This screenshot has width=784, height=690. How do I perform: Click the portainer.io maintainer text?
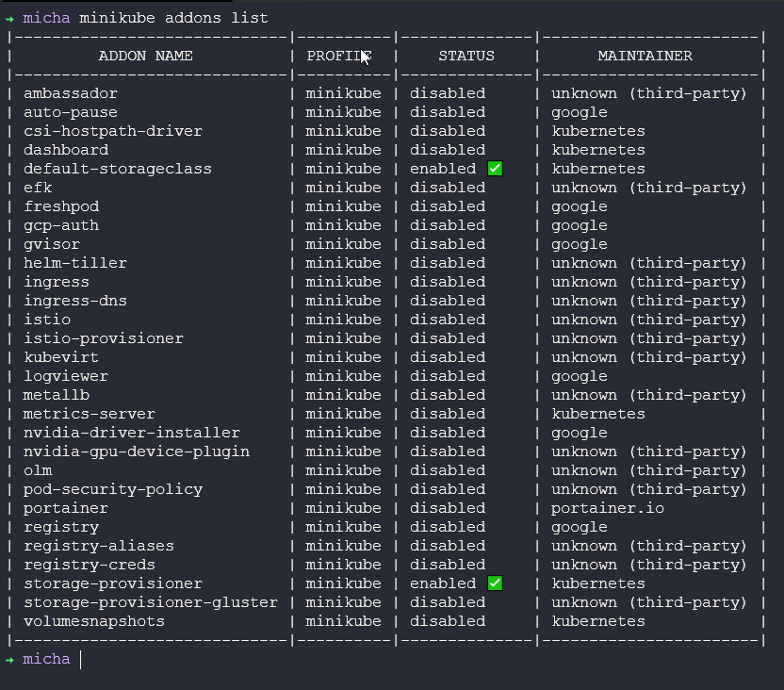click(607, 508)
